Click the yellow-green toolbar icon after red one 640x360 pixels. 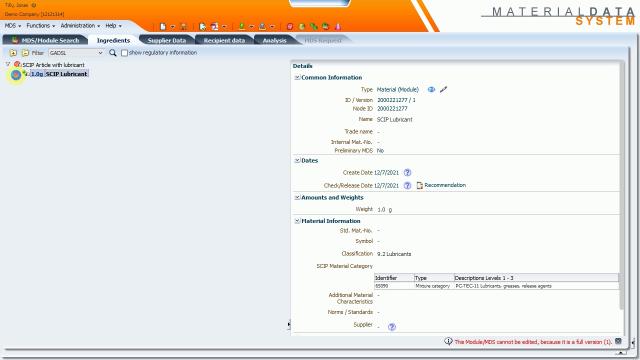(x=302, y=27)
